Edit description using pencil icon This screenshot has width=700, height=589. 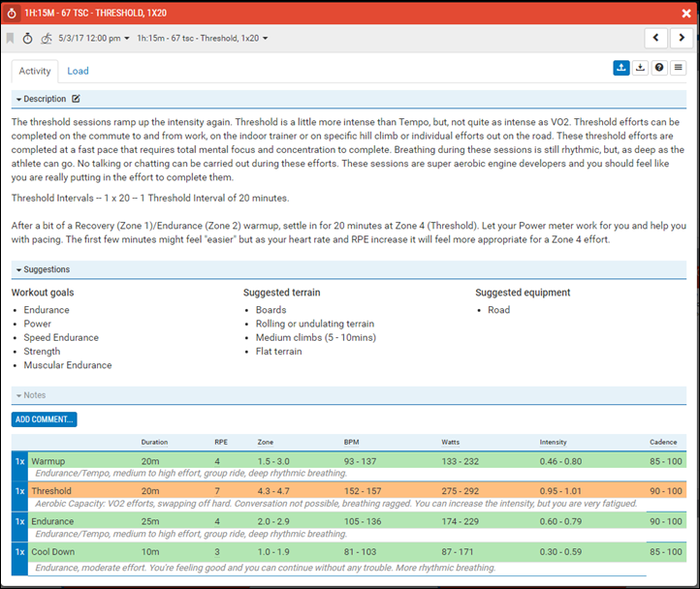(76, 99)
